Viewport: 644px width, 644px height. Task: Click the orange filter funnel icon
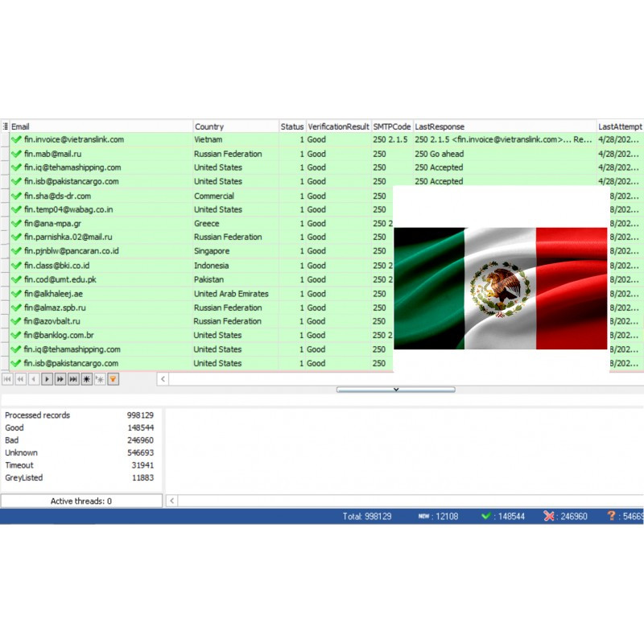pyautogui.click(x=114, y=378)
